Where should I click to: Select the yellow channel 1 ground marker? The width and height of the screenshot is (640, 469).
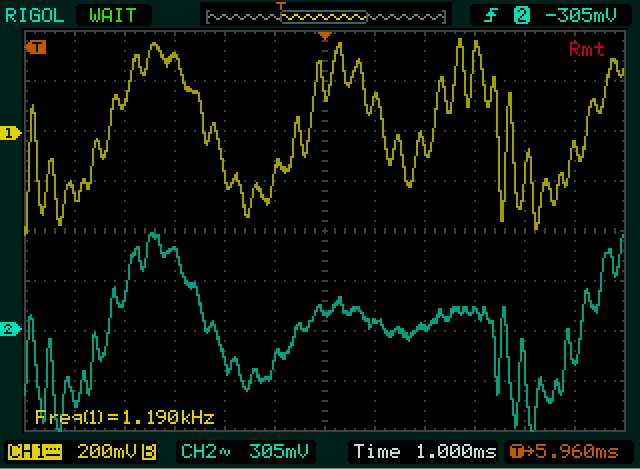point(11,133)
